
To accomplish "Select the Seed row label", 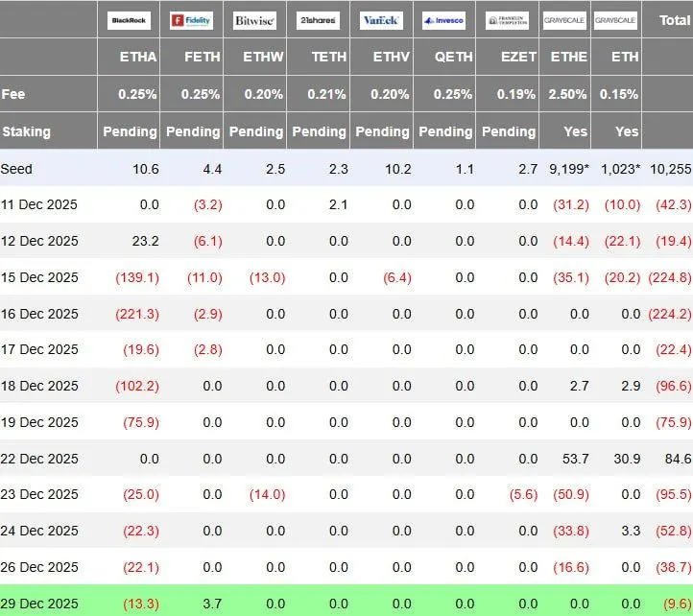I will pyautogui.click(x=17, y=169).
